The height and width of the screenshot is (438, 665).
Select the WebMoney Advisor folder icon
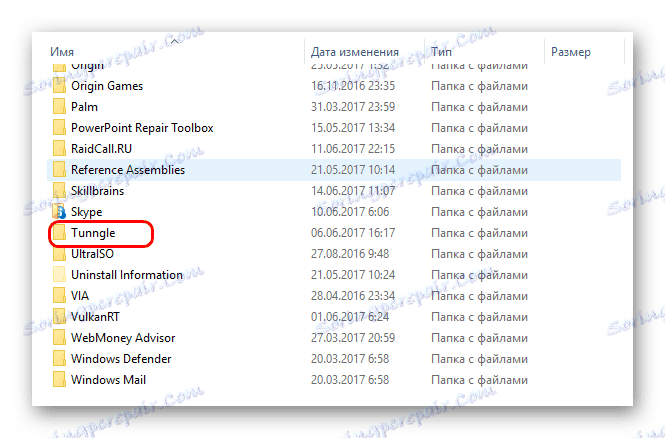tap(59, 338)
